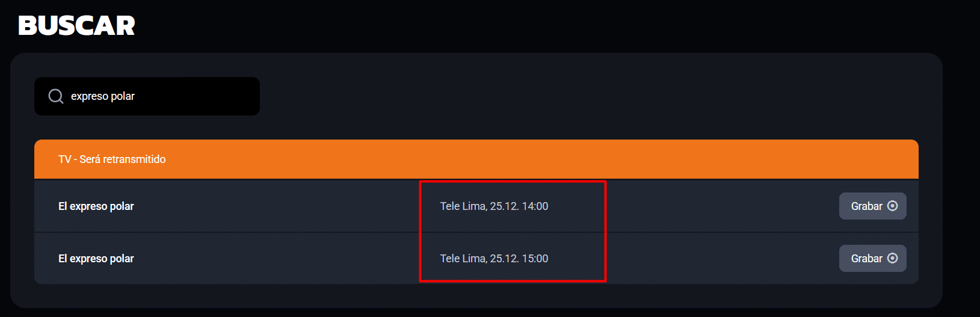Screen dimensions: 980x317
Task: Click the BUSCAR page heading
Action: coord(76,25)
